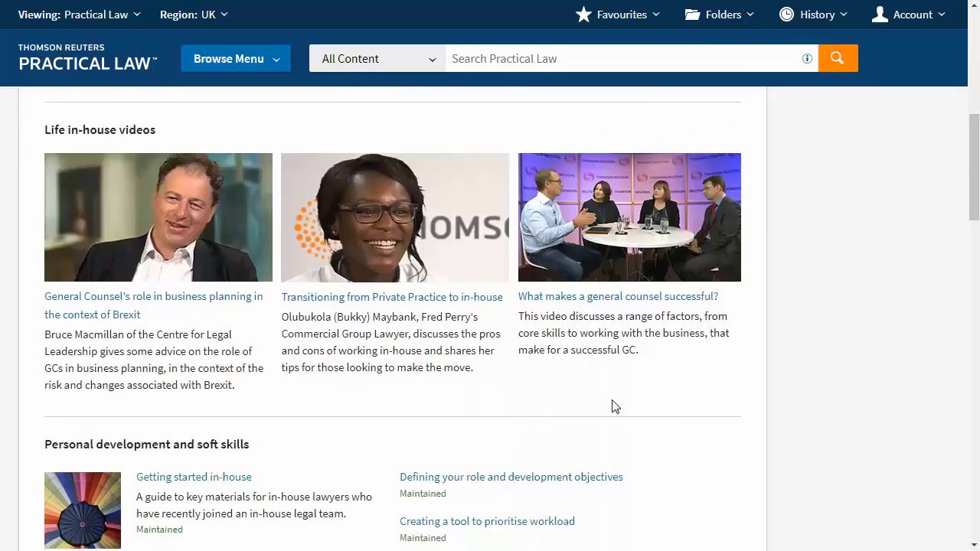
Task: Click the Getting started in-house guide description
Action: (x=254, y=505)
